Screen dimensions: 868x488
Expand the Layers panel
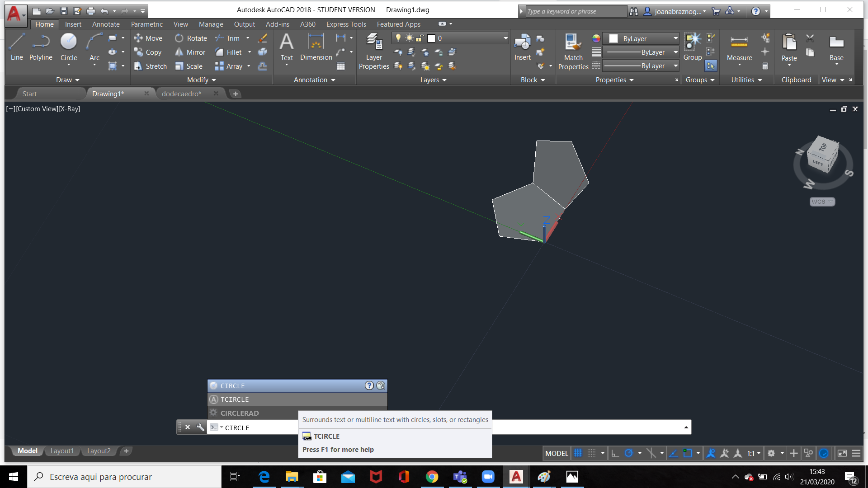click(x=434, y=80)
